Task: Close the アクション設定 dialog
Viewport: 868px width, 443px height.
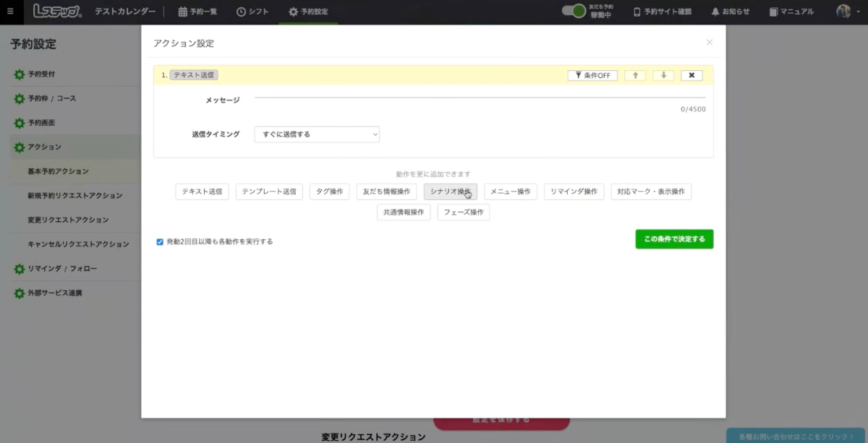Action: (709, 43)
